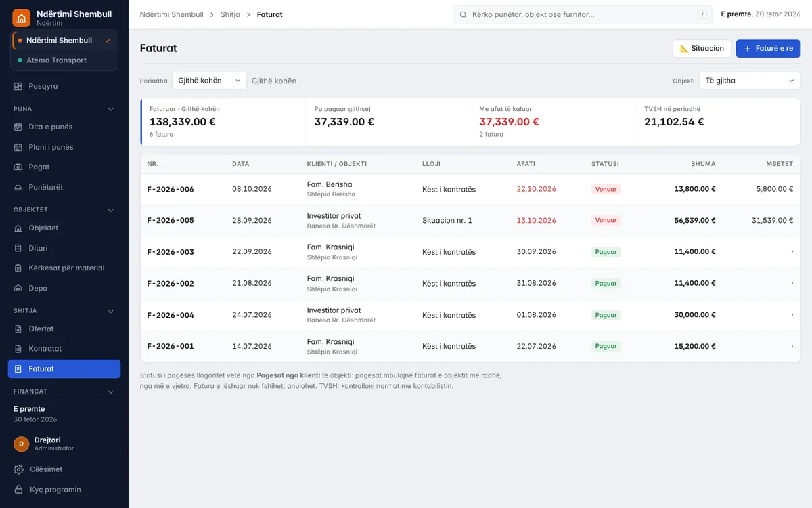The width and height of the screenshot is (812, 508).
Task: Click the search input field
Action: [x=582, y=14]
